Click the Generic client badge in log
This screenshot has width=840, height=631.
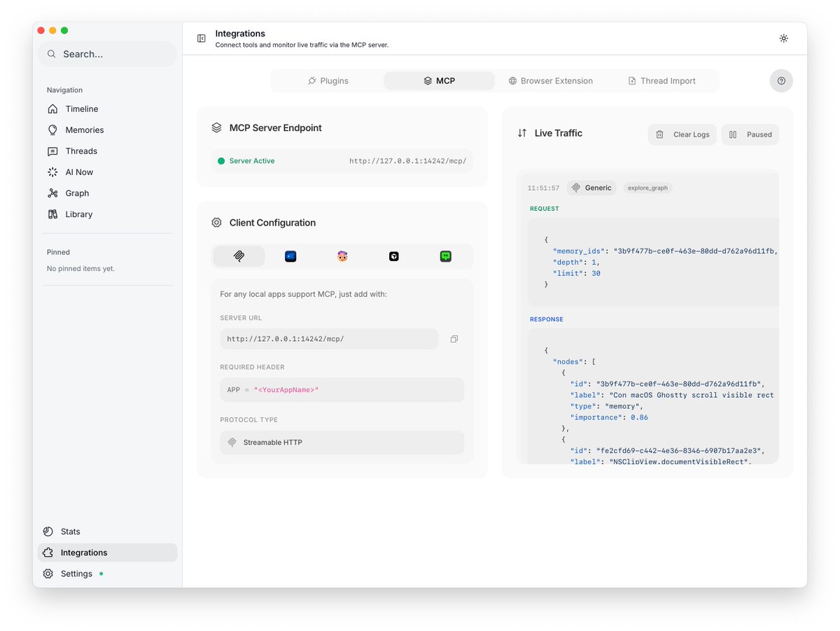[591, 188]
